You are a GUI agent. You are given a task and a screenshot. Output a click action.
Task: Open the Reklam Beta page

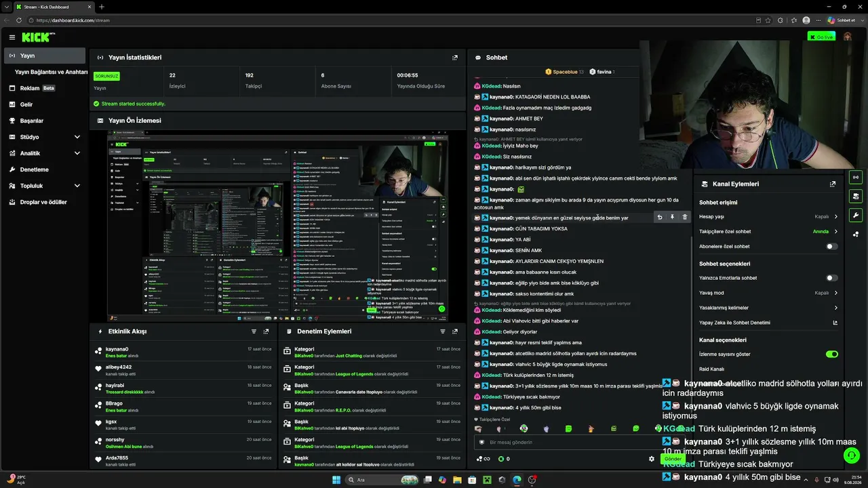[45, 88]
